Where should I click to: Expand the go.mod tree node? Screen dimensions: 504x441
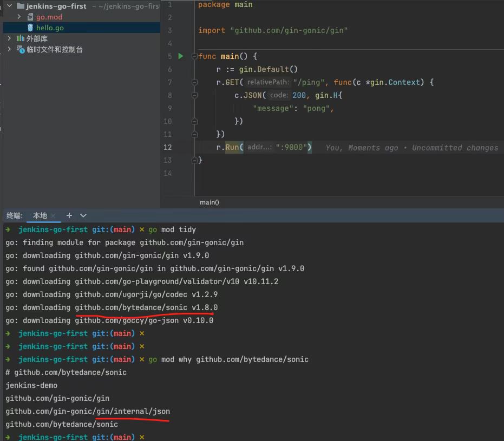click(19, 17)
